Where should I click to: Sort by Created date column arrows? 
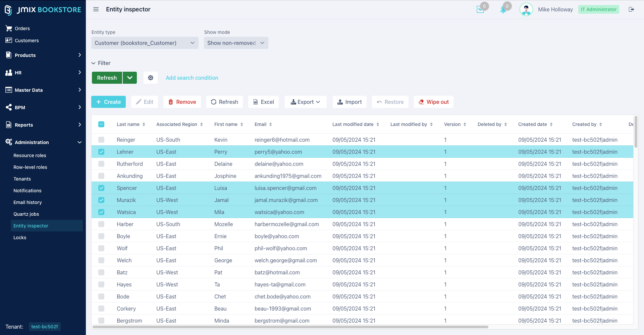tap(551, 124)
